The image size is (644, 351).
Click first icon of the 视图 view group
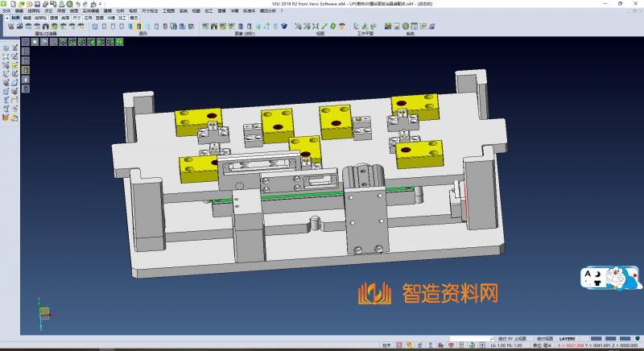(298, 27)
